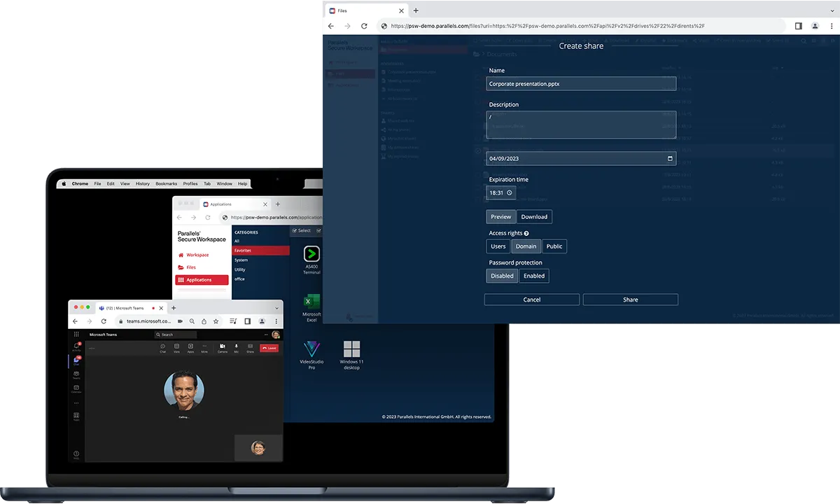
Task: Open the Teams app launcher grid icon
Action: [x=76, y=335]
